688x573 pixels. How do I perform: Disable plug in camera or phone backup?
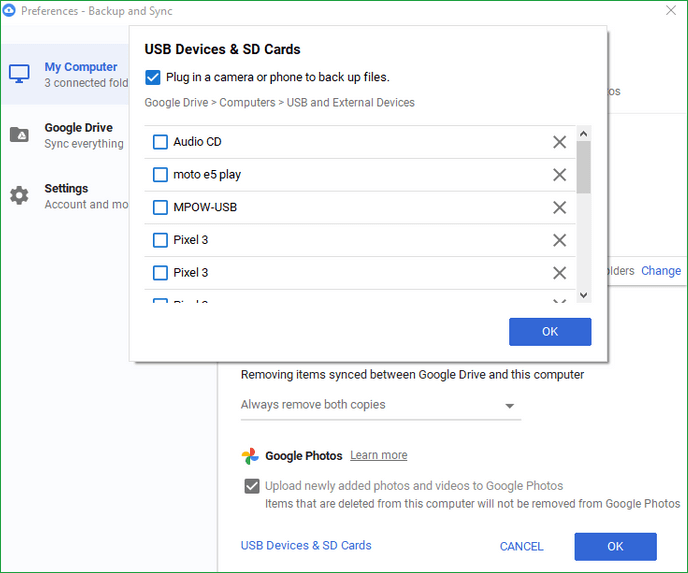[x=153, y=77]
